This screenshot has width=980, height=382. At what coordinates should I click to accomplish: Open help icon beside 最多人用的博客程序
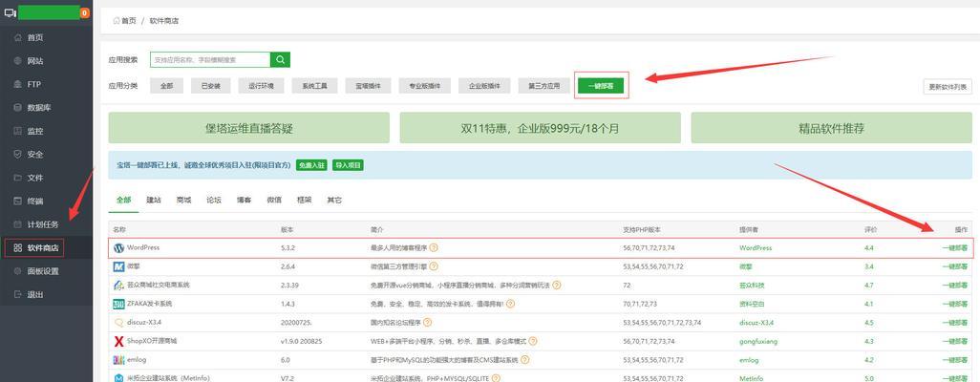(x=434, y=247)
